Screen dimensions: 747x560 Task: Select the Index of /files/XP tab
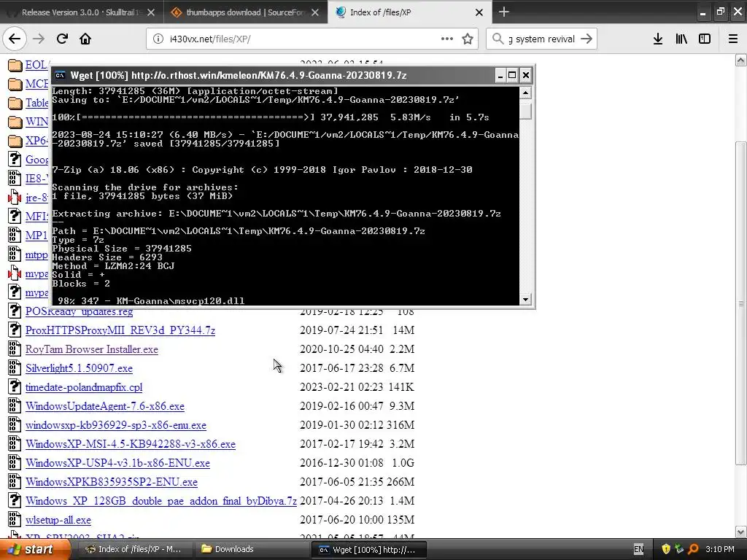(409, 12)
